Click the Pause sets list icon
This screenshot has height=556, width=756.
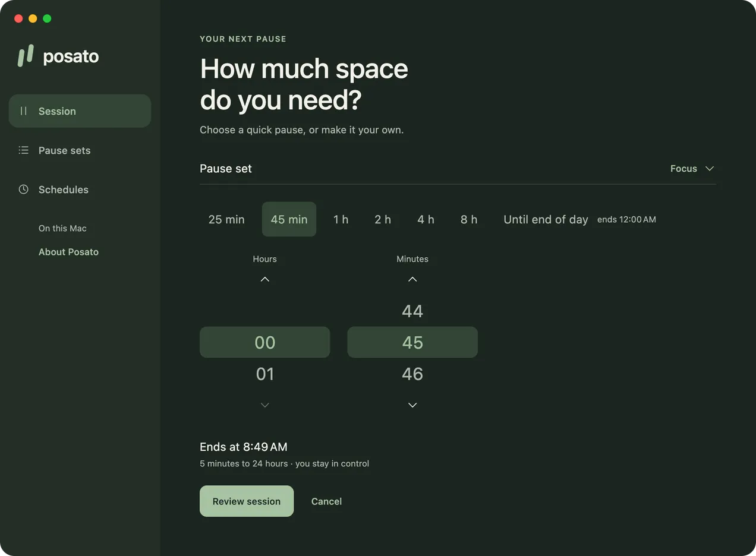24,150
